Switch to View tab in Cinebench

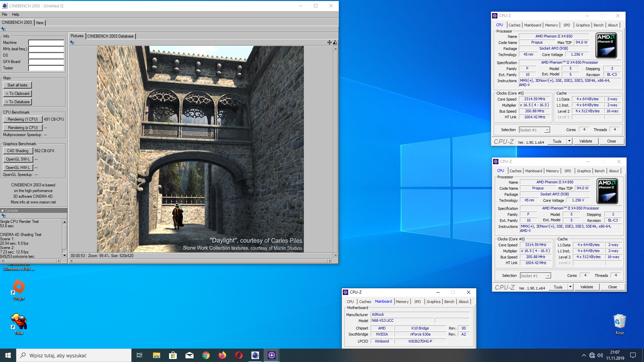pos(40,23)
